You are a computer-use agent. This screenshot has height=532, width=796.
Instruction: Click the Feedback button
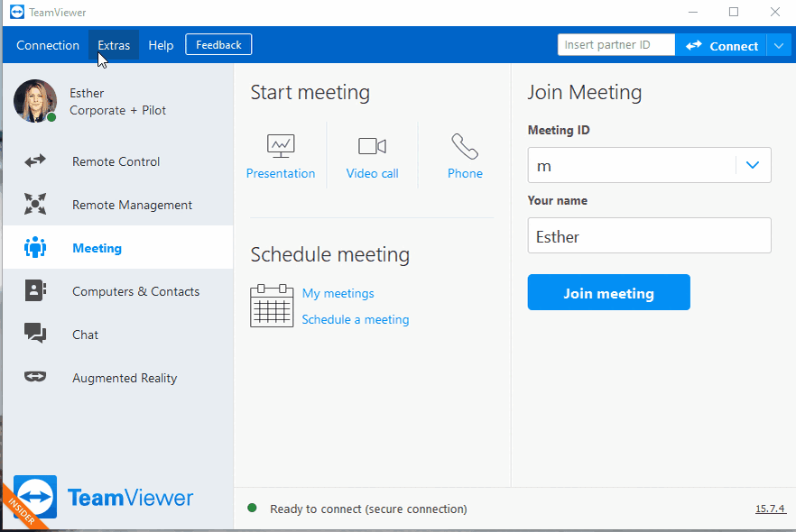click(218, 44)
